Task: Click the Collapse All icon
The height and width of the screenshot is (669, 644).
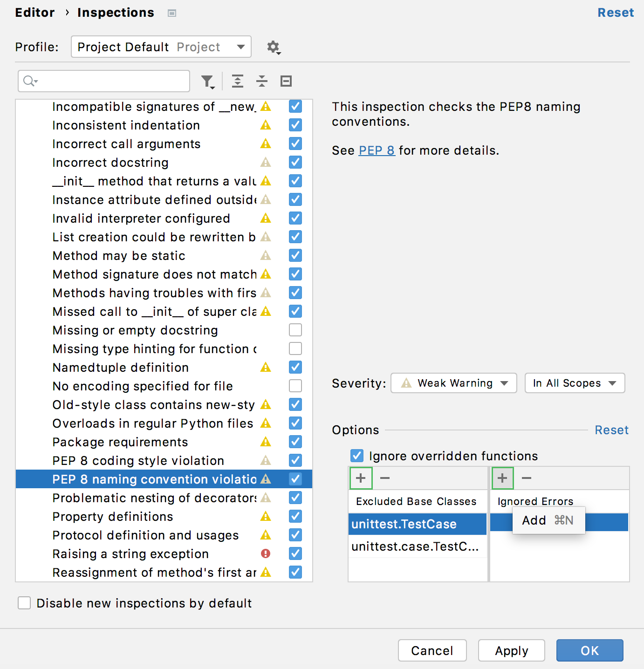Action: 262,82
